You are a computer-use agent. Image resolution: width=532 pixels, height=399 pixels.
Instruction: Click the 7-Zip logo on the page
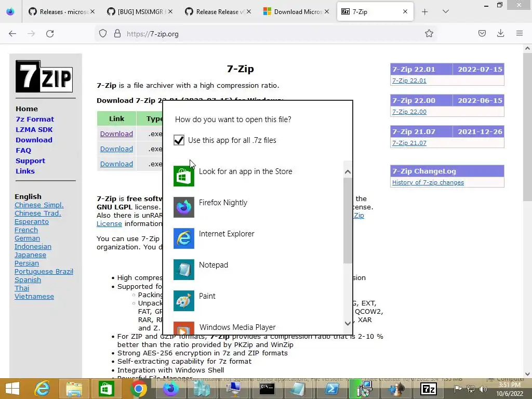[44, 76]
